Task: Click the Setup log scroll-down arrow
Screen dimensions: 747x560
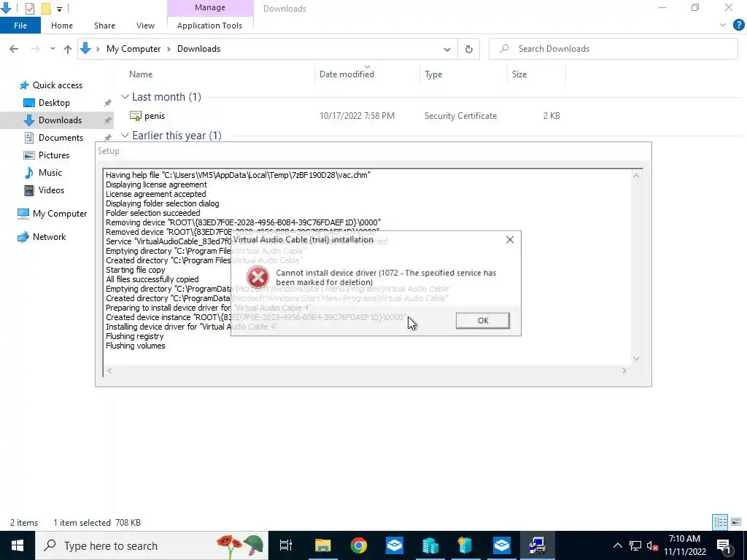Action: tap(636, 359)
